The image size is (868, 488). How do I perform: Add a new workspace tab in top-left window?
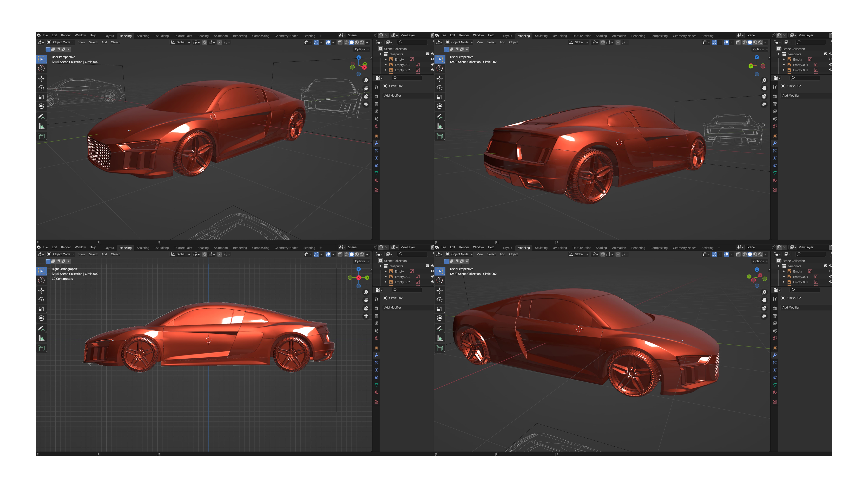click(321, 36)
